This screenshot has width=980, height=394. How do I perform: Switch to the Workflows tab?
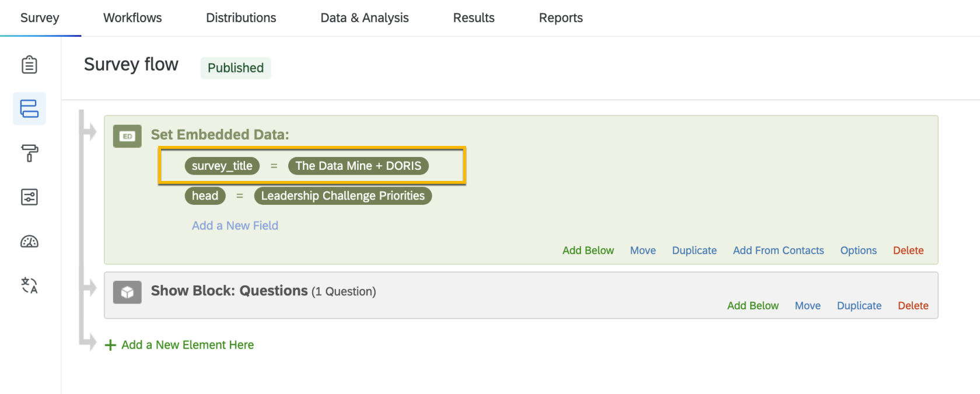[x=132, y=18]
